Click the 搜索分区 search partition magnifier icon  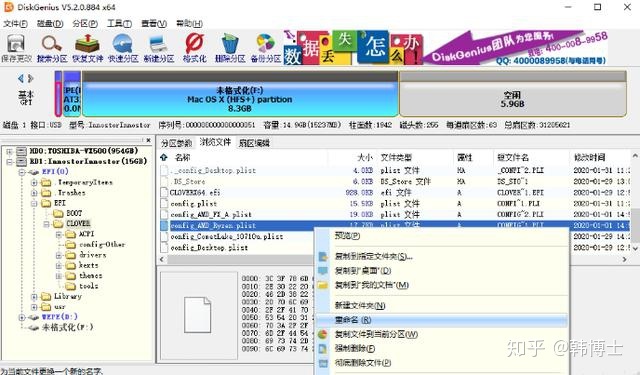[51, 48]
